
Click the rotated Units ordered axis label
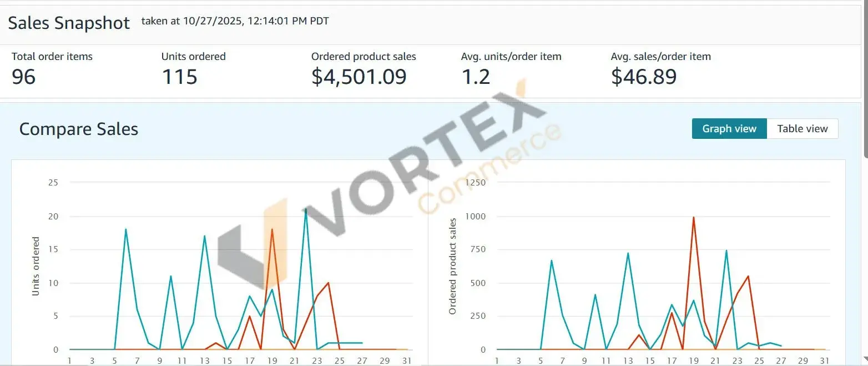(x=36, y=266)
